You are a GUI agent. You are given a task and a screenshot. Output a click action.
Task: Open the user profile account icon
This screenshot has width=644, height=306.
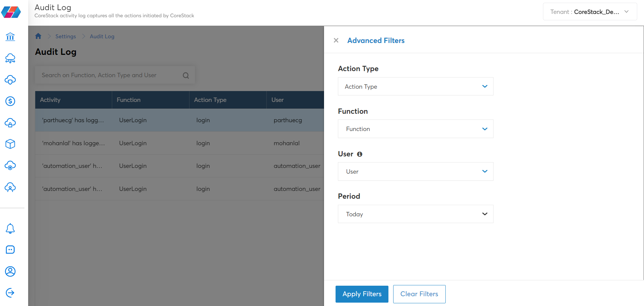(x=10, y=271)
